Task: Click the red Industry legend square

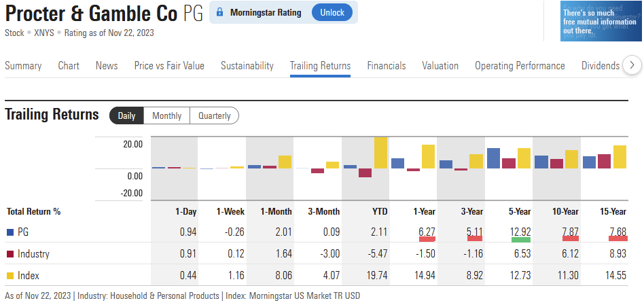Action: click(x=10, y=254)
